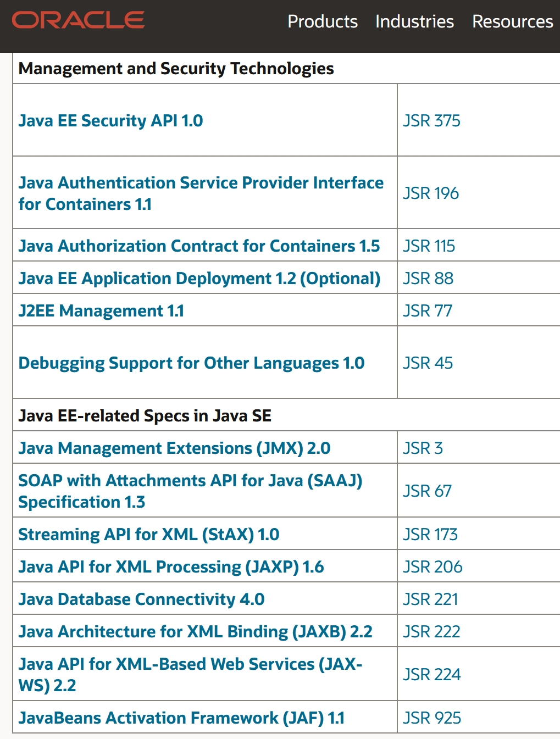560x739 pixels.
Task: Click the Java EE-related Specs in Java SE heading
Action: tap(145, 415)
